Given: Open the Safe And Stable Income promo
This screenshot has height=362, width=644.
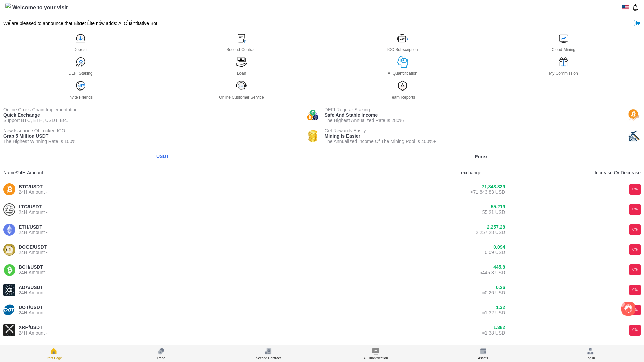Looking at the screenshot, I should tap(482, 115).
